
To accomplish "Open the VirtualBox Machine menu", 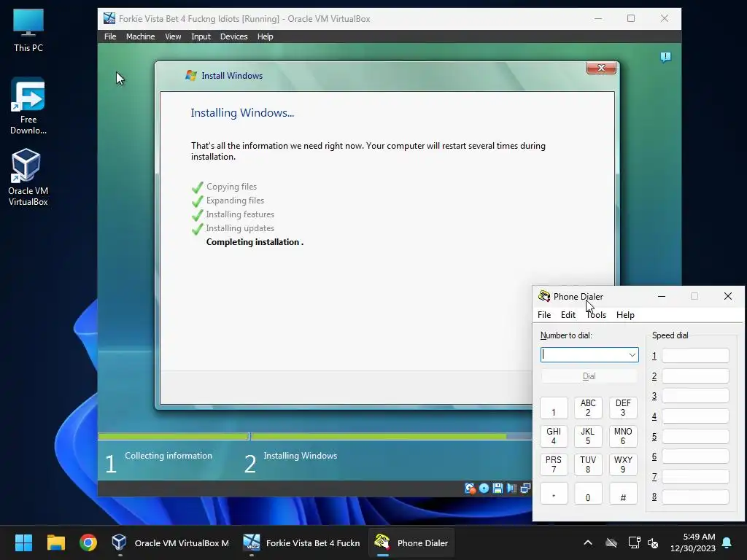I will (x=140, y=36).
